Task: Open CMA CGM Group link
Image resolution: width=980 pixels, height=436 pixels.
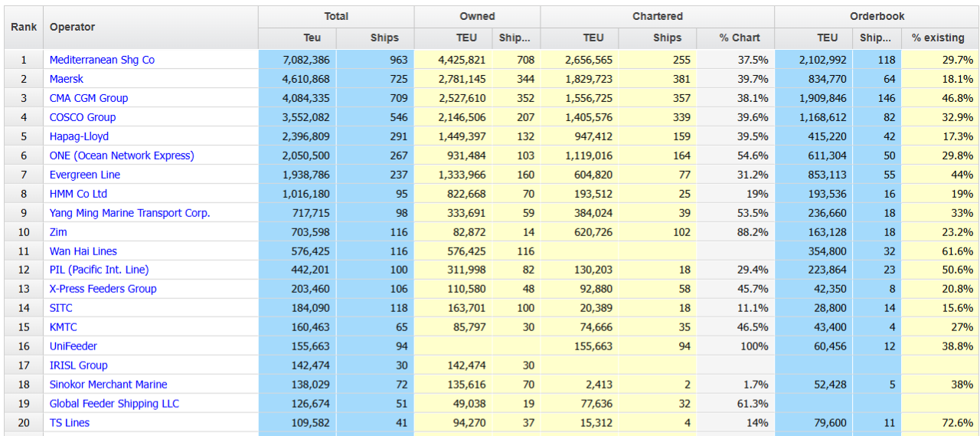Action: click(x=89, y=98)
